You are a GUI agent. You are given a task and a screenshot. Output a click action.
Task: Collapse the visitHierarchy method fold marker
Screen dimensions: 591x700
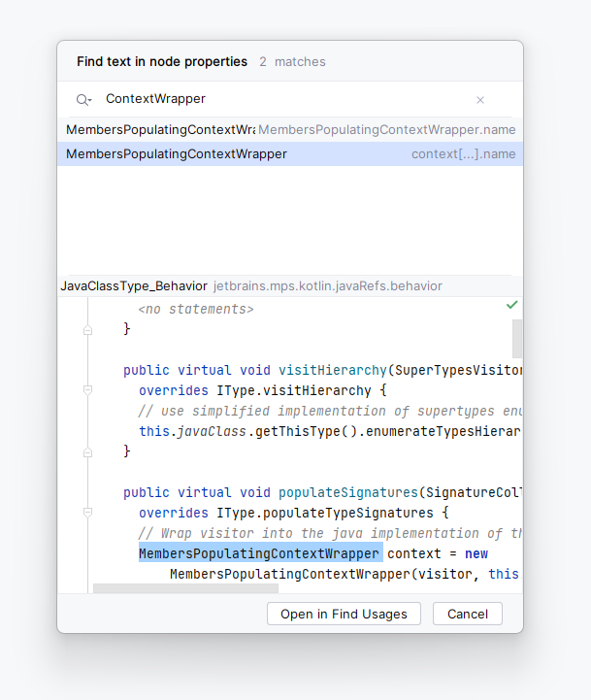click(87, 390)
